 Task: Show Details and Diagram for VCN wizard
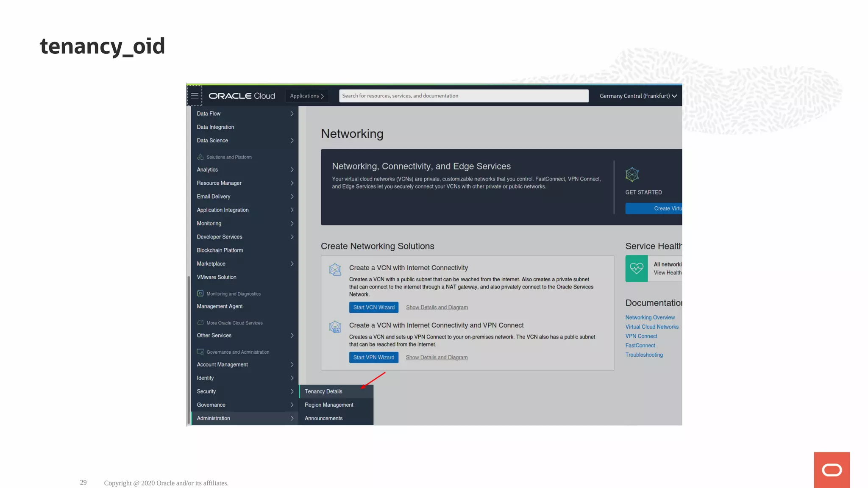[x=437, y=308]
